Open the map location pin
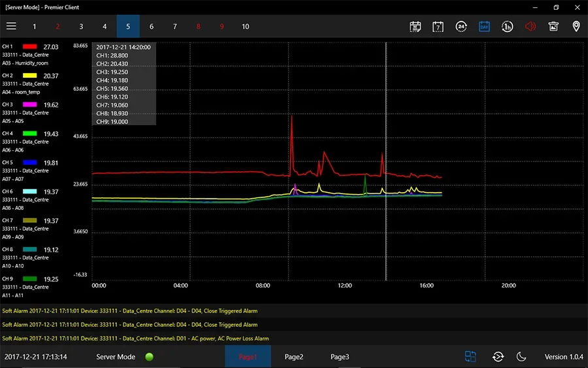The height and width of the screenshot is (368, 588). (576, 27)
